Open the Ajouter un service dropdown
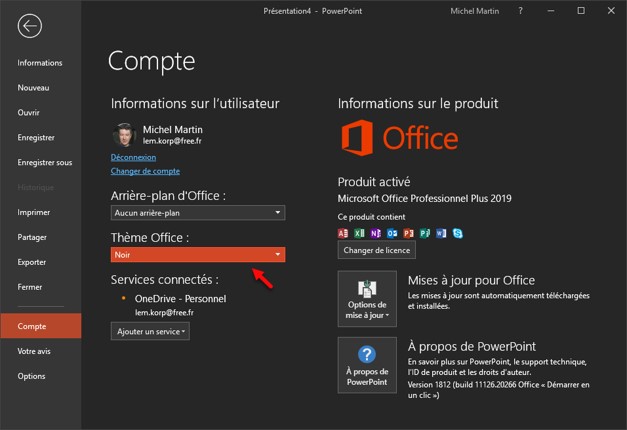 150,331
